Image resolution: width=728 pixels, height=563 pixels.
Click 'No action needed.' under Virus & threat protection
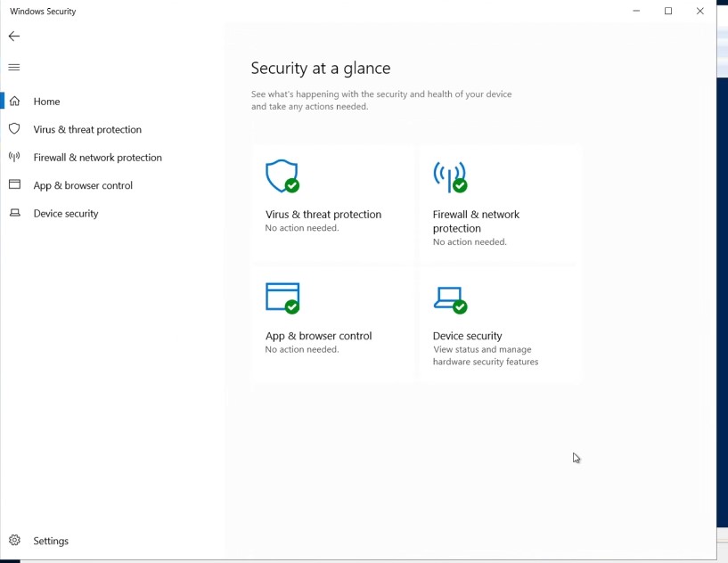(302, 228)
